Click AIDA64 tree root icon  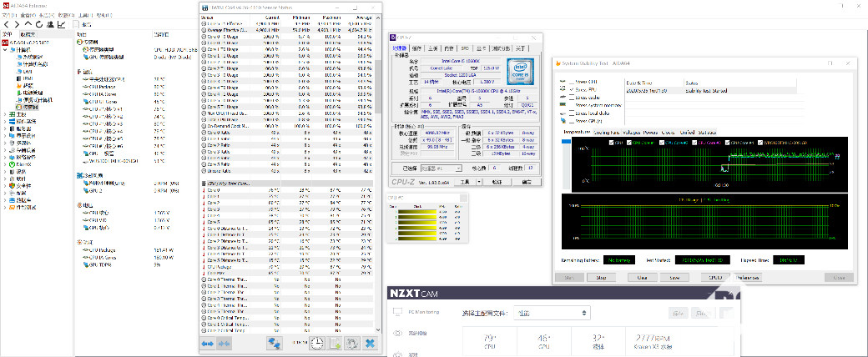(x=4, y=42)
